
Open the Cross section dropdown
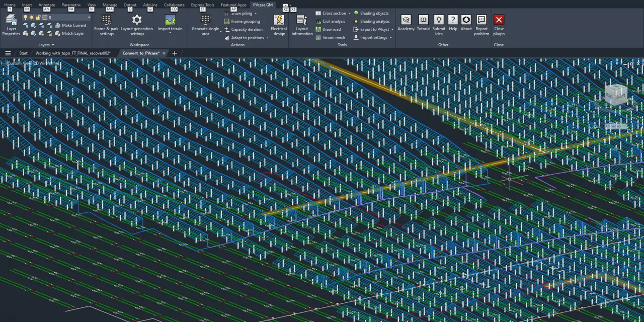tap(350, 14)
